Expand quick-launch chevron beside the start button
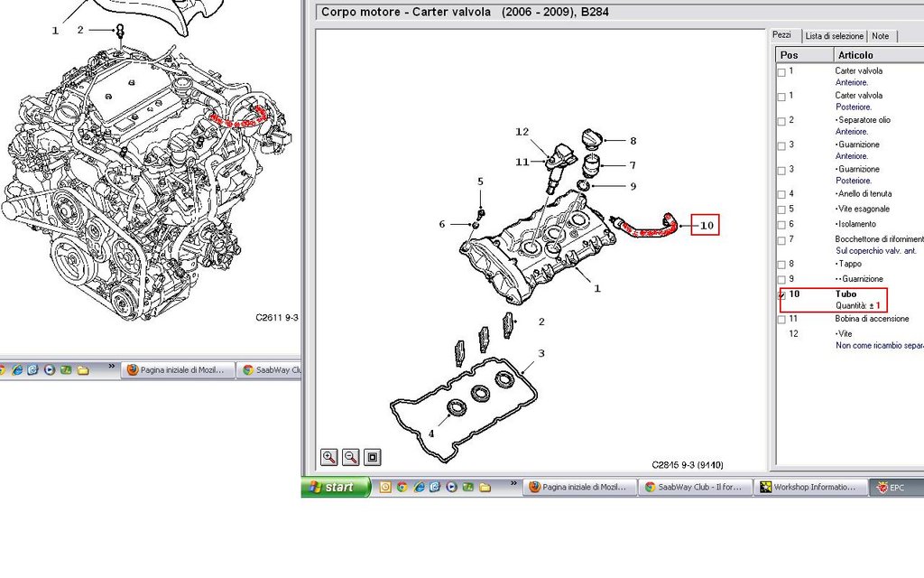Image resolution: width=924 pixels, height=578 pixels. [x=513, y=483]
